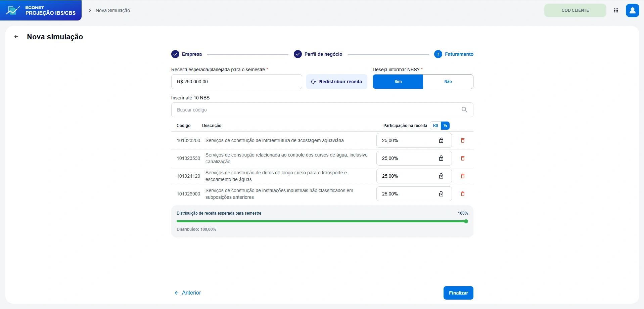
Task: Toggle lock on 101026900 percentage
Action: tap(441, 194)
